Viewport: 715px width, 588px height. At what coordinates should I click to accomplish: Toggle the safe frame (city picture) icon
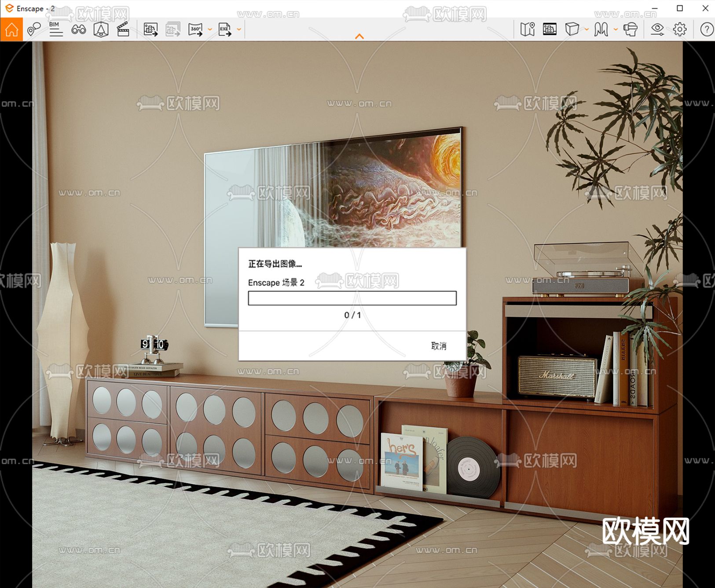(550, 29)
